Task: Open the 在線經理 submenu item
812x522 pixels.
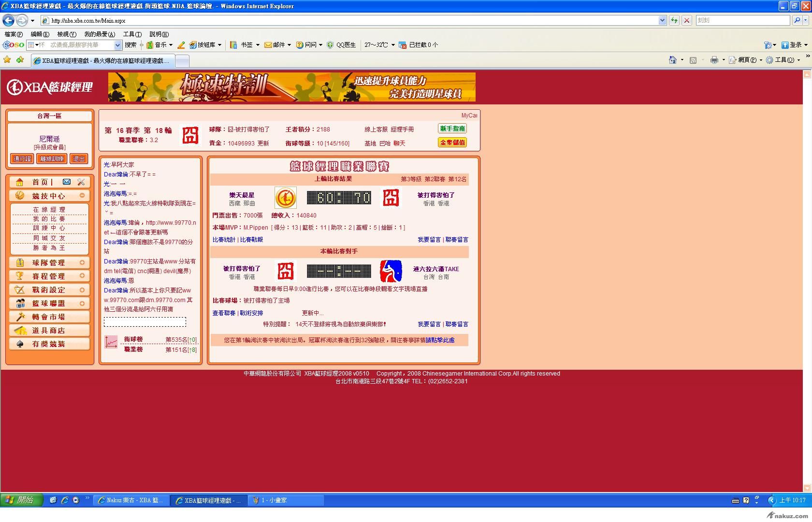Action: click(x=49, y=210)
